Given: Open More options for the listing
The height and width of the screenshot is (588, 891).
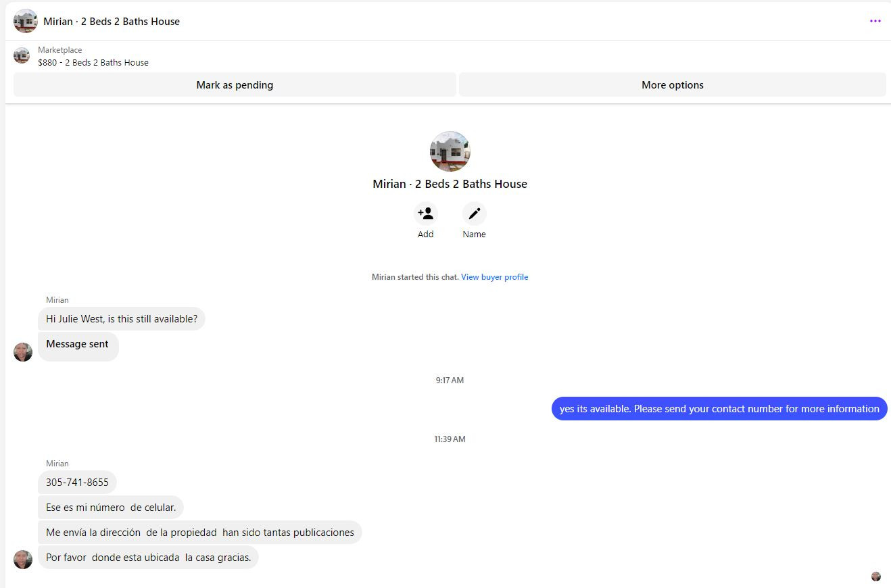Looking at the screenshot, I should 673,85.
